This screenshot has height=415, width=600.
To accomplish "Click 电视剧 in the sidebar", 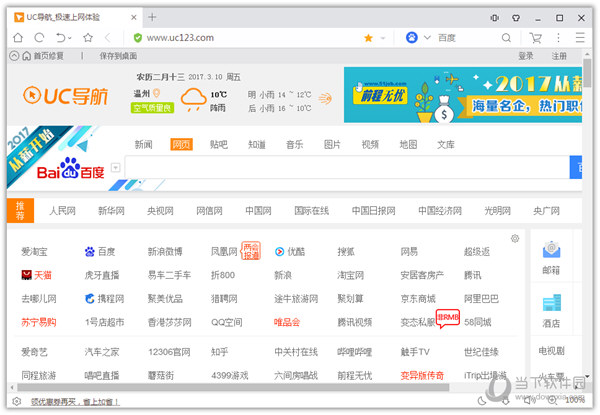I will tap(551, 351).
